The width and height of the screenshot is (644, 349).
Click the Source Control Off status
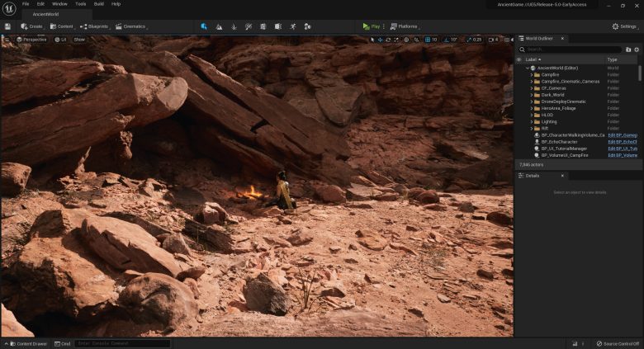[618, 344]
